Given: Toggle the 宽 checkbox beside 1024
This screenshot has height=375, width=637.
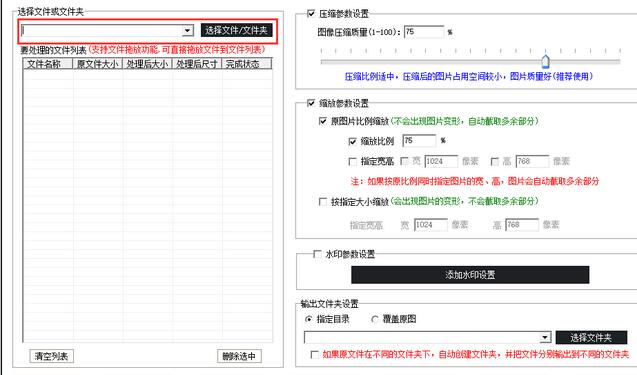Looking at the screenshot, I should click(404, 161).
